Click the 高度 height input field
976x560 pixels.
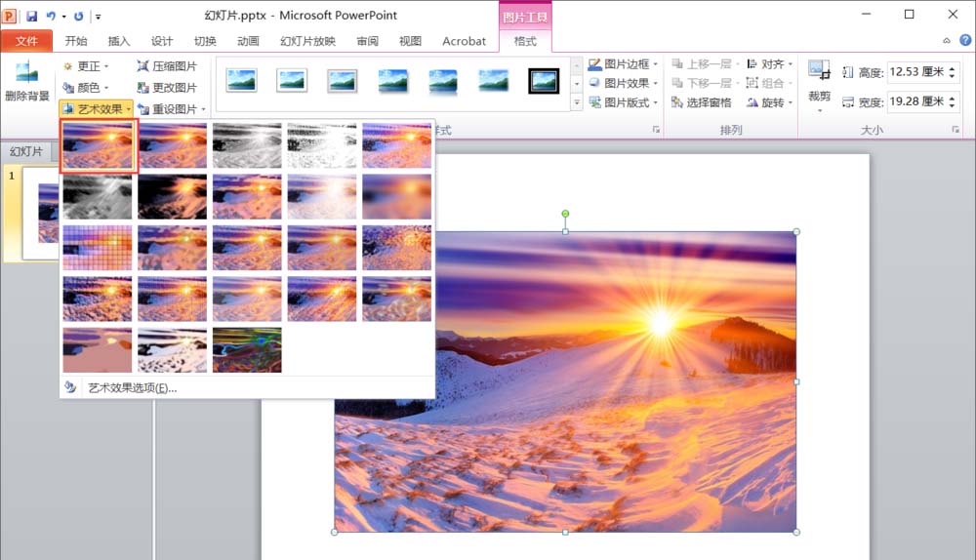tap(916, 72)
